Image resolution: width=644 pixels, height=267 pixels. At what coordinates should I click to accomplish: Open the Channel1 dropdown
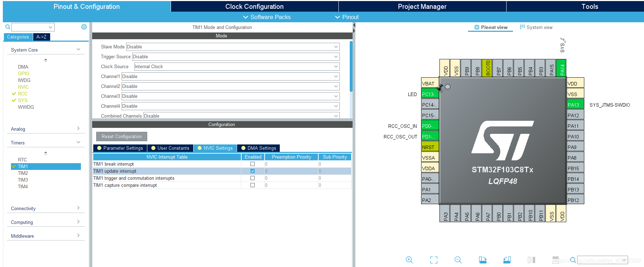(230, 76)
